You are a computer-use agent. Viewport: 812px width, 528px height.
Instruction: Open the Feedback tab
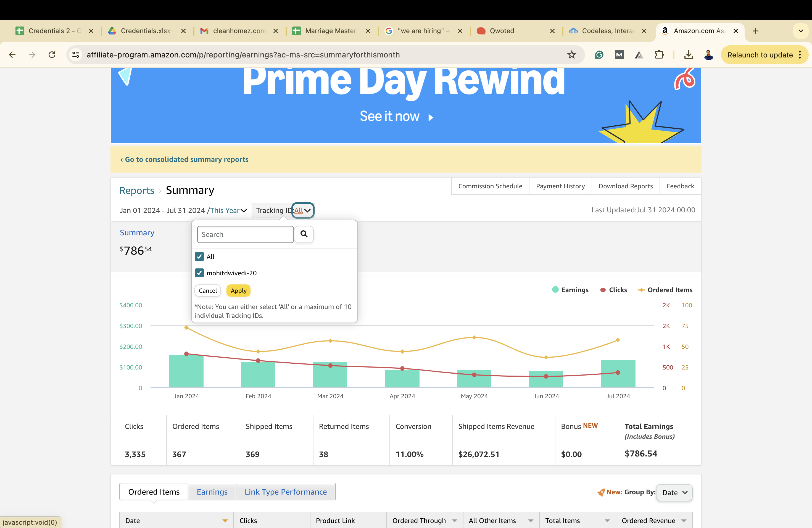tap(680, 186)
